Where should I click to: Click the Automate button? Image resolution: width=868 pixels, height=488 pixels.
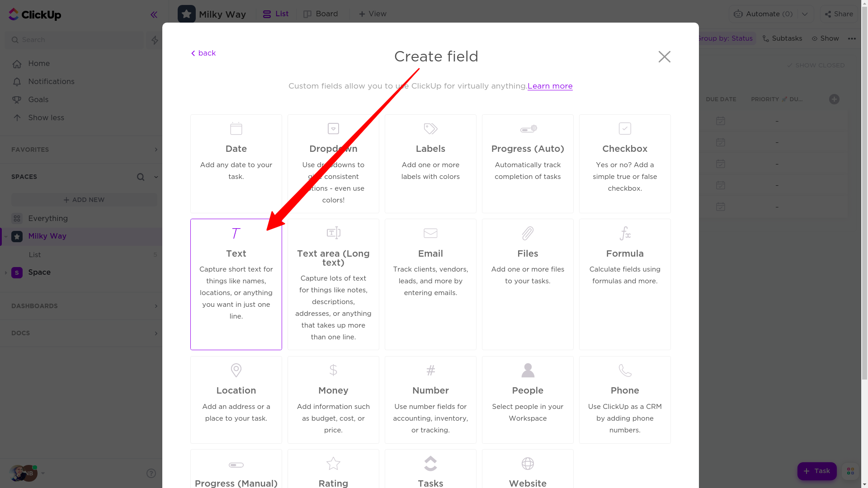(x=763, y=14)
